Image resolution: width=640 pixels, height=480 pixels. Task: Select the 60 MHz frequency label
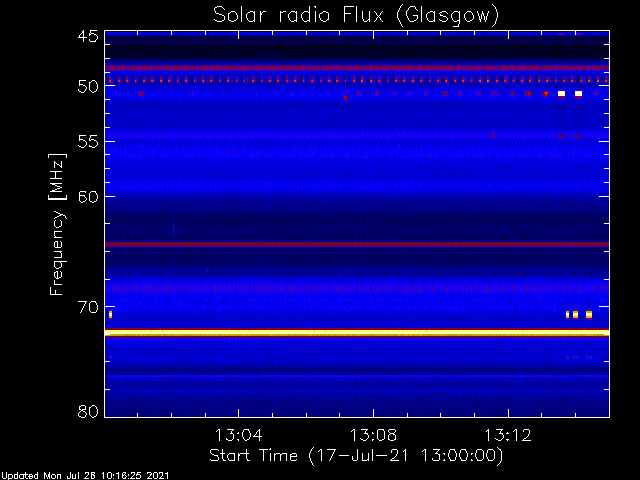coord(88,197)
